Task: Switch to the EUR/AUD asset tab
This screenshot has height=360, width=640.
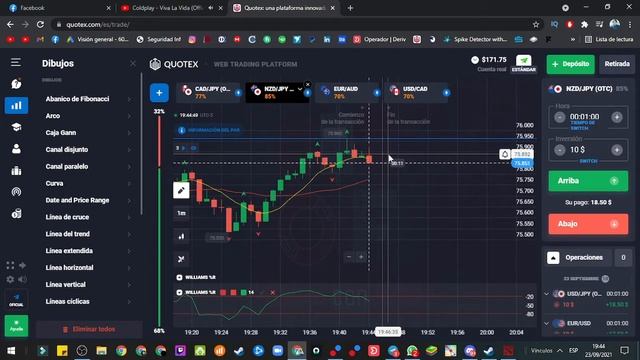Action: coord(346,93)
